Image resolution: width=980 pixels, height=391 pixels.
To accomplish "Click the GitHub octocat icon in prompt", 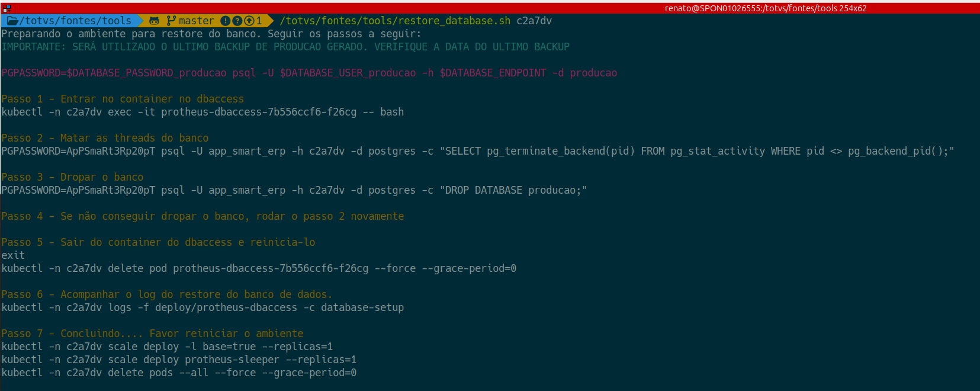I will point(155,21).
